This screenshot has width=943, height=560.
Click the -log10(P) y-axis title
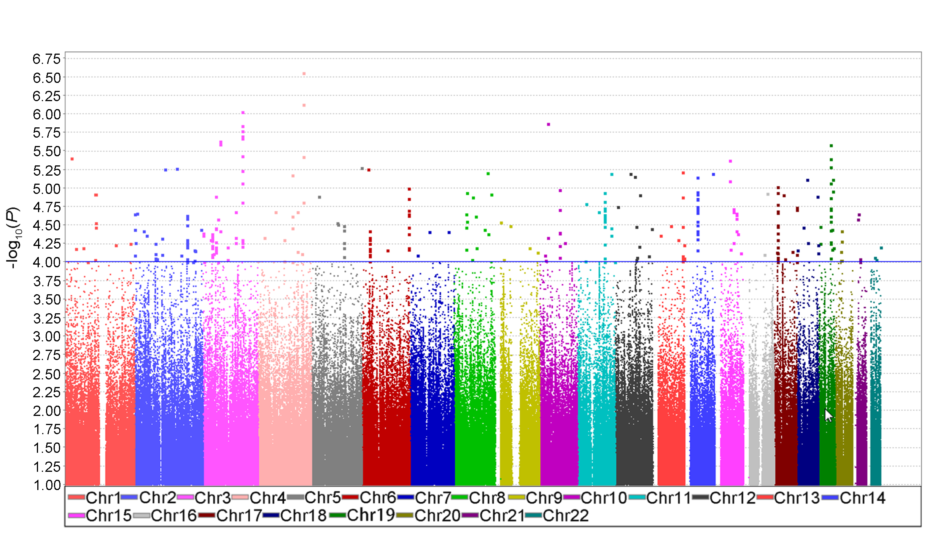click(x=13, y=238)
